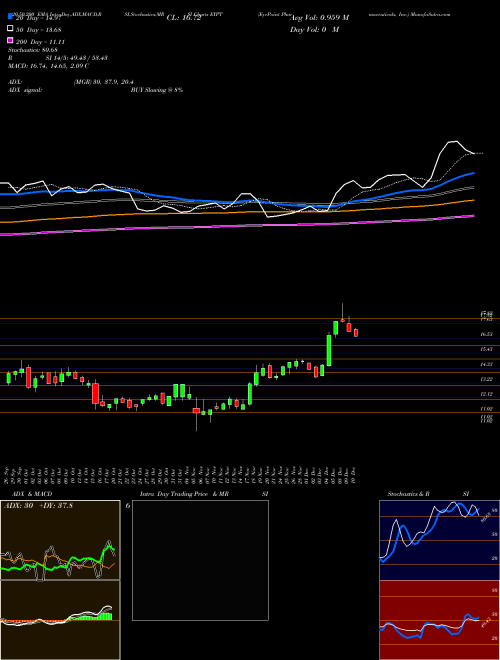Open the empty intraday trading price panel

200,560
